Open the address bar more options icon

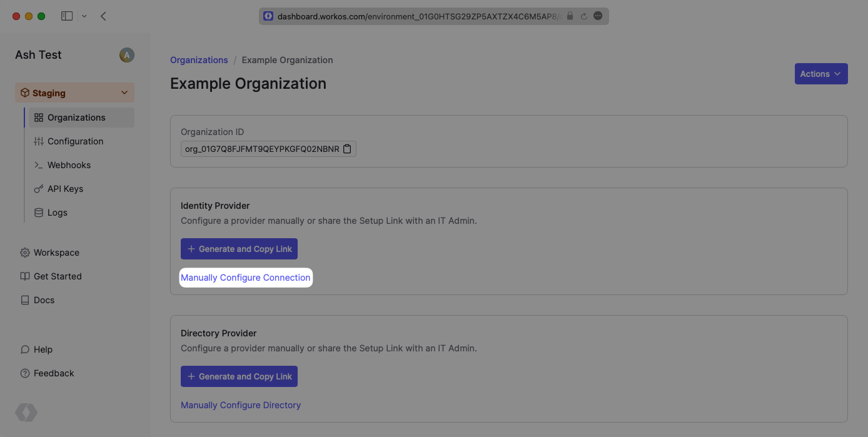[598, 16]
